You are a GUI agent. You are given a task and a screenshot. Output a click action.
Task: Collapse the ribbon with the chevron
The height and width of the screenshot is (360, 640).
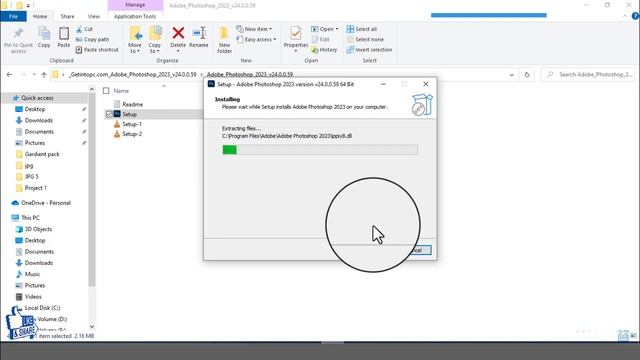tap(625, 16)
